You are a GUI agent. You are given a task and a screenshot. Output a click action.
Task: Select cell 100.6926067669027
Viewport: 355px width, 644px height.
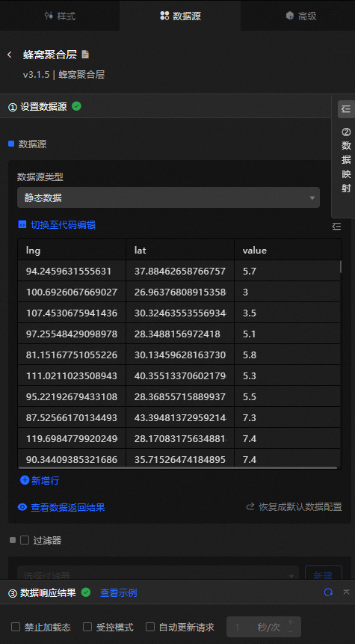click(72, 292)
